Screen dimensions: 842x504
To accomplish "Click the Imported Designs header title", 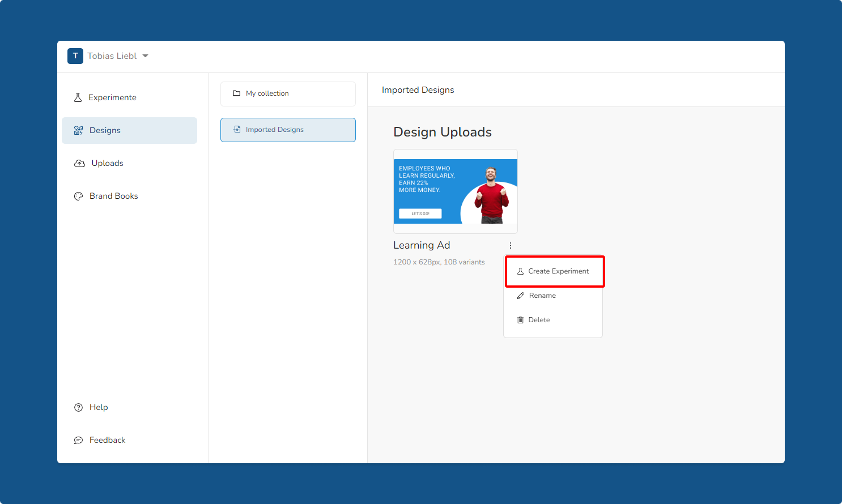I will point(418,90).
